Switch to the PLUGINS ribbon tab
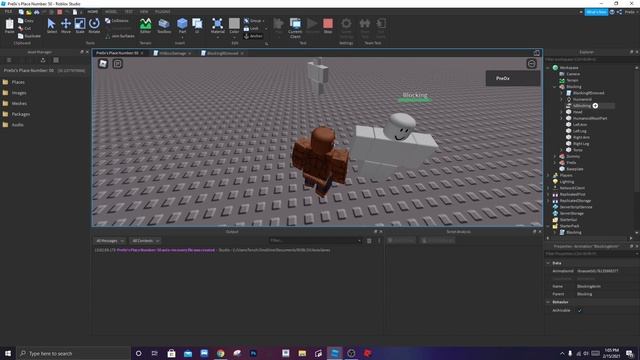Screen dimensions: 640x360 point(163,12)
